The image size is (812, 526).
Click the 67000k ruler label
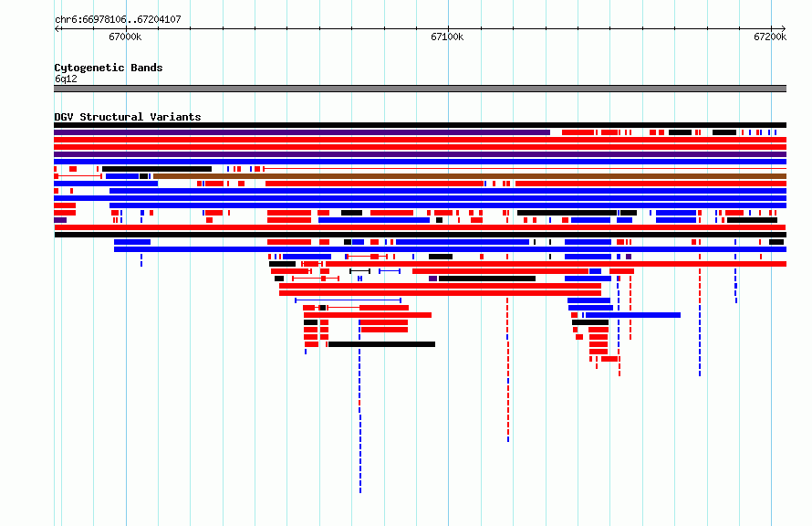125,37
